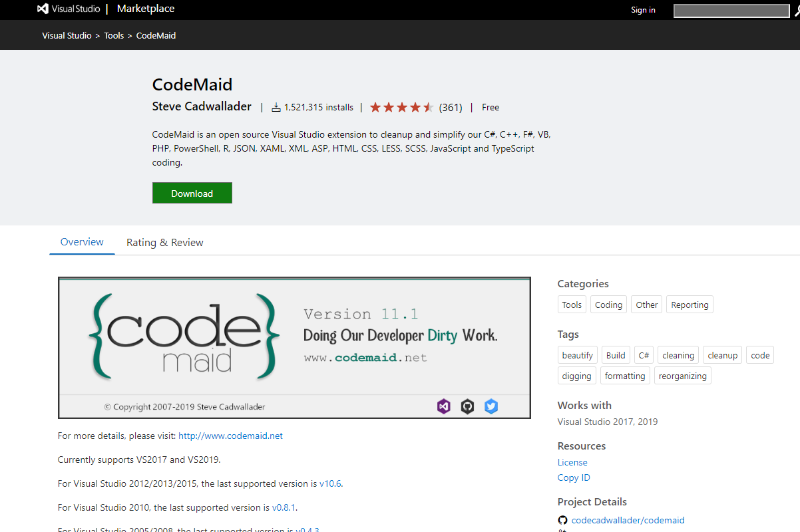The image size is (800, 532).
Task: Click the cleaning tag
Action: click(x=678, y=355)
